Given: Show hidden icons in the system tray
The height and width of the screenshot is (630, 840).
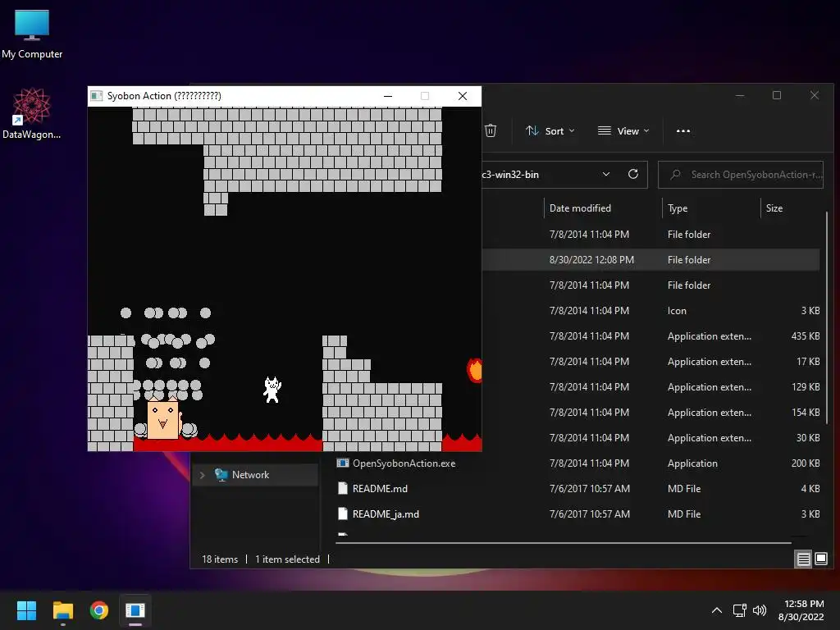Looking at the screenshot, I should [717, 610].
